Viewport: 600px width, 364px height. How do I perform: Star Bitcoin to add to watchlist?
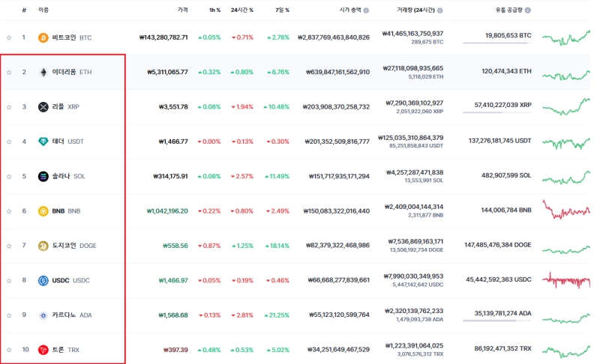pos(9,37)
